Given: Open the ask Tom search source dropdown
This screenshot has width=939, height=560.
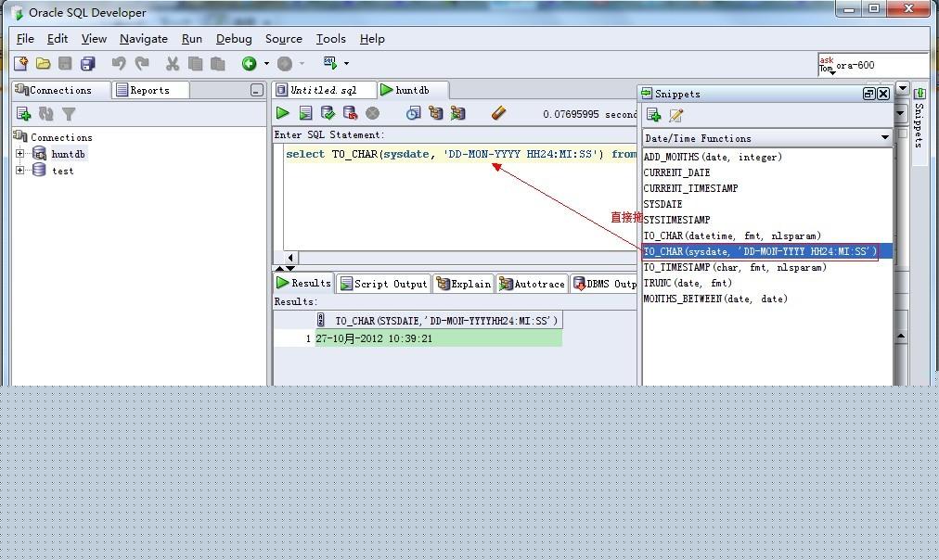Looking at the screenshot, I should 827,65.
